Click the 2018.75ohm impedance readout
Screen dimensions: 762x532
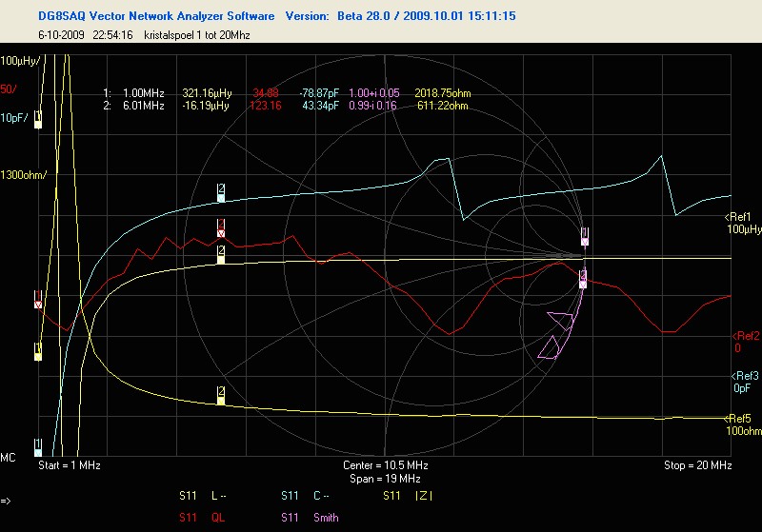443,93
